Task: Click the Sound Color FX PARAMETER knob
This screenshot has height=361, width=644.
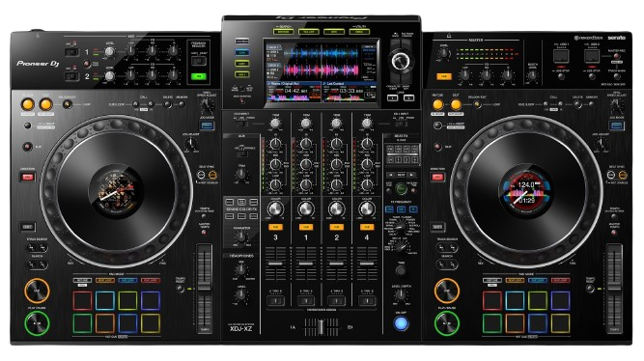Action: (x=241, y=236)
